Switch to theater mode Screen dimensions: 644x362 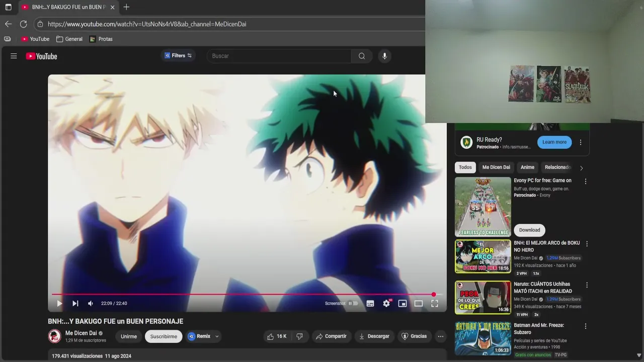click(x=419, y=303)
